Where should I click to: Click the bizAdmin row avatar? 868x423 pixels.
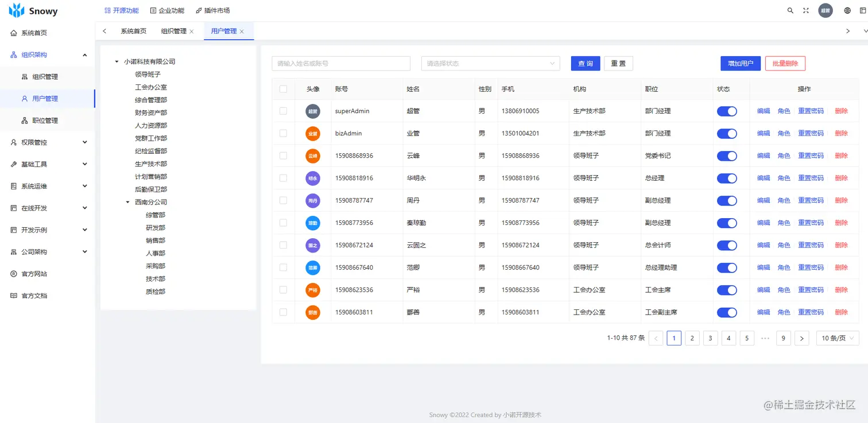click(x=313, y=133)
